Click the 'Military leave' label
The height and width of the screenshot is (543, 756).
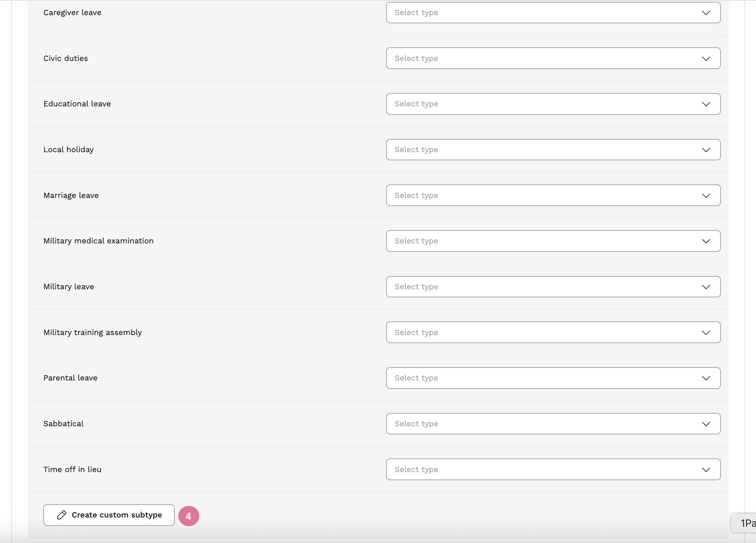(69, 287)
